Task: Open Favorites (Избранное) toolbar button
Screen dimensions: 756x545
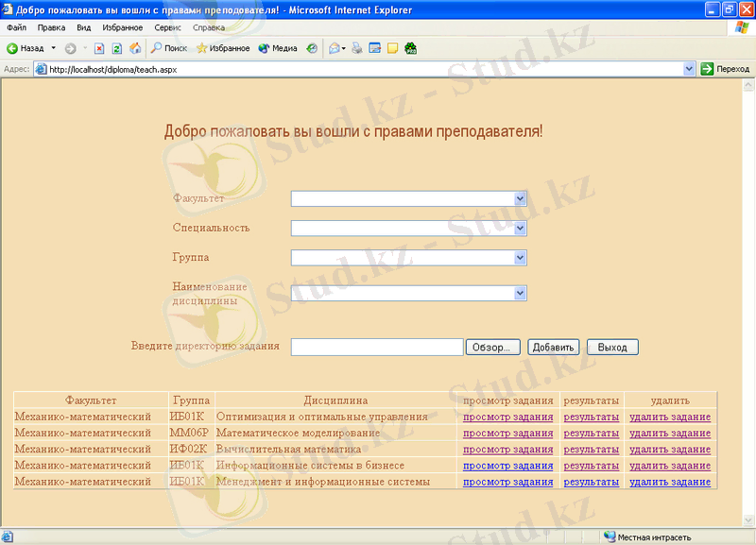Action: (x=223, y=48)
